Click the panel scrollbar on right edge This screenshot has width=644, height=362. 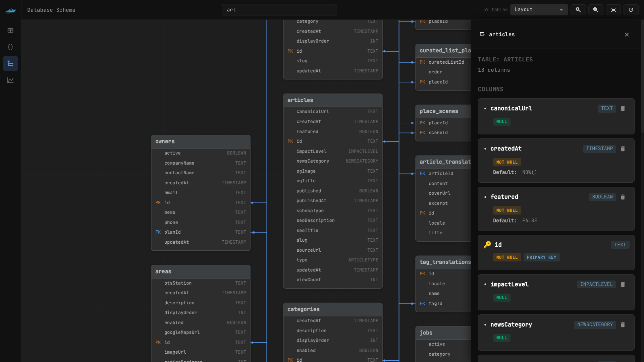tap(642, 77)
